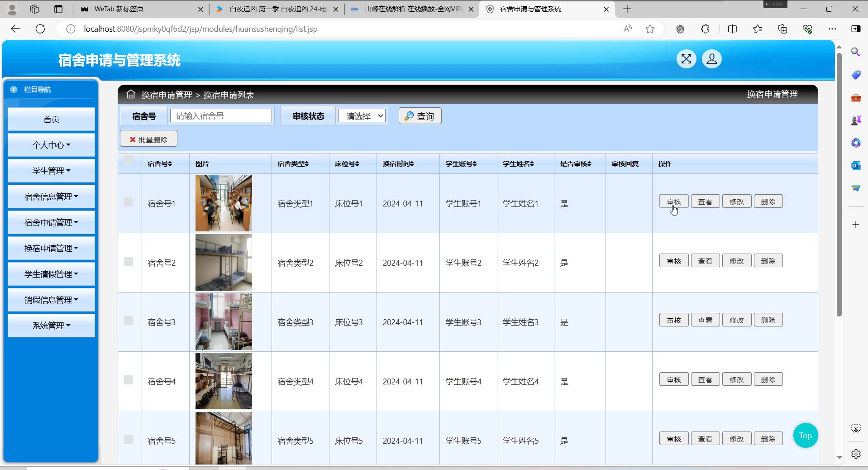The height and width of the screenshot is (470, 868).
Task: Expand 学生管理 sidebar menu
Action: pyautogui.click(x=51, y=171)
